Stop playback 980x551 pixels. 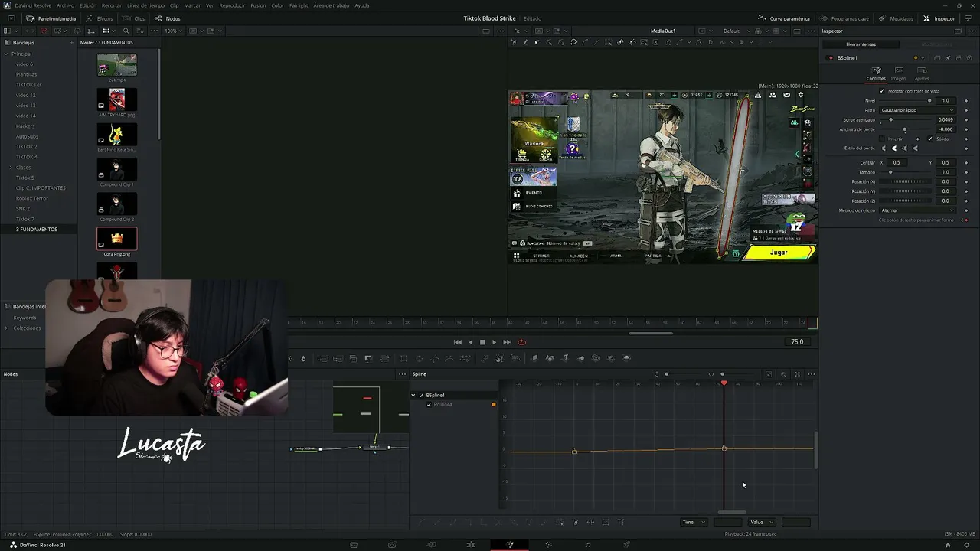[x=482, y=342]
